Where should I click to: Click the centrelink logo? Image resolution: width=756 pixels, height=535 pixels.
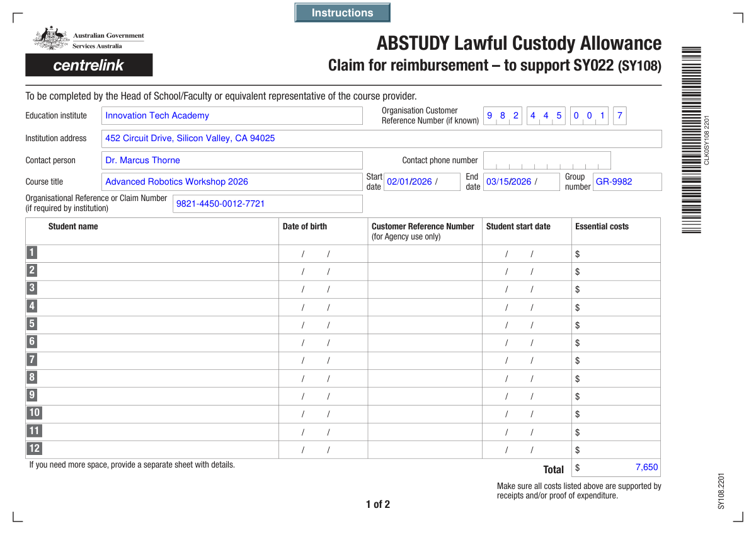[89, 65]
